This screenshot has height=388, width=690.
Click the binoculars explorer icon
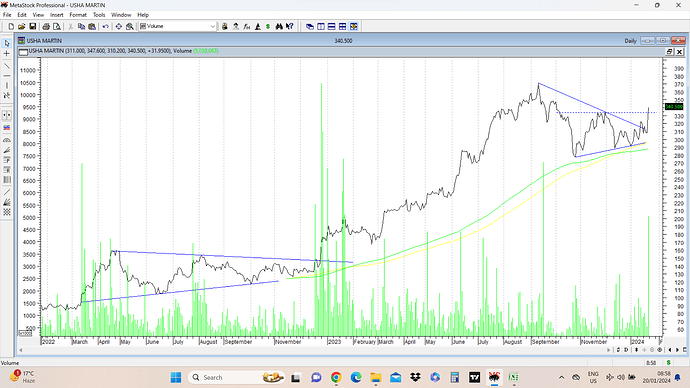(279, 26)
